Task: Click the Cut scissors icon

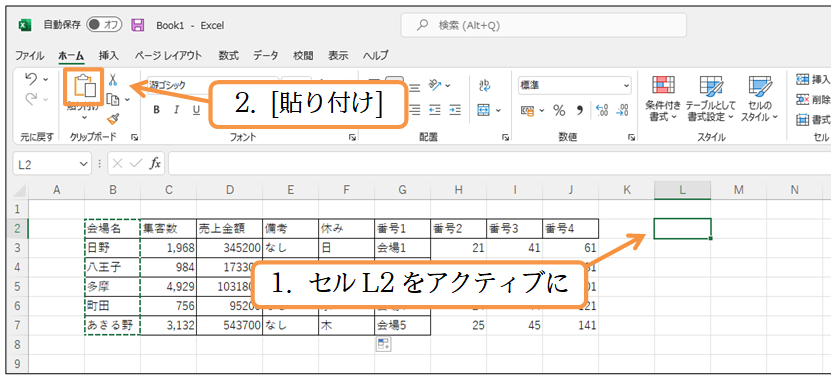Action: tap(113, 80)
